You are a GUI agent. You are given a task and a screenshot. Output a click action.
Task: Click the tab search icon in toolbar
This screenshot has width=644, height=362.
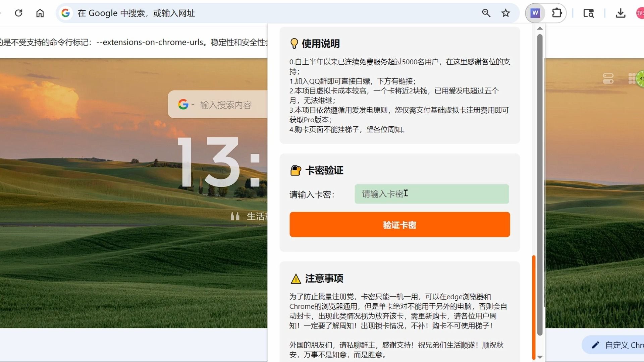coord(588,13)
